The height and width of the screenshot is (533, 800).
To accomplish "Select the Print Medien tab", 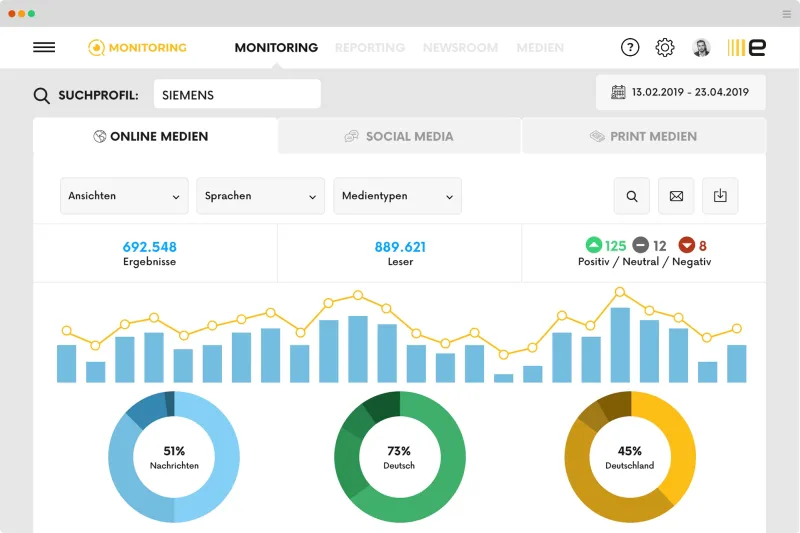I will pyautogui.click(x=644, y=136).
